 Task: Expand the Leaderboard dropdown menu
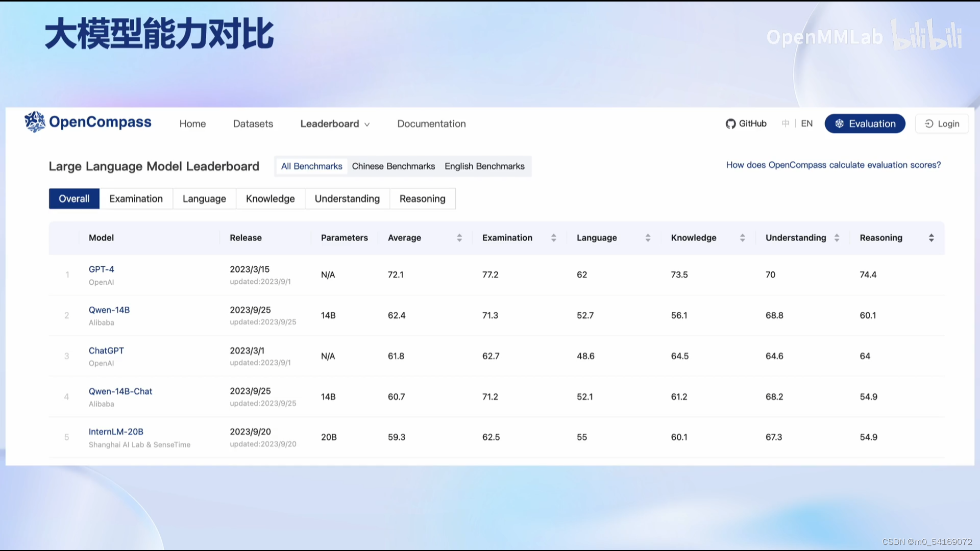[335, 123]
